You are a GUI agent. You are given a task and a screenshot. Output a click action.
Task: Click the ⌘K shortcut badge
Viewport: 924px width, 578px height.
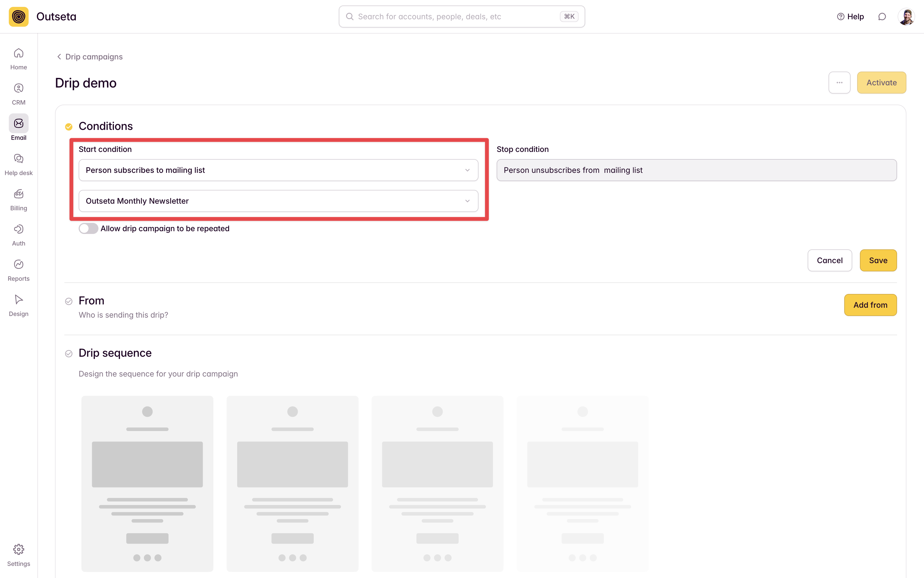pos(569,17)
